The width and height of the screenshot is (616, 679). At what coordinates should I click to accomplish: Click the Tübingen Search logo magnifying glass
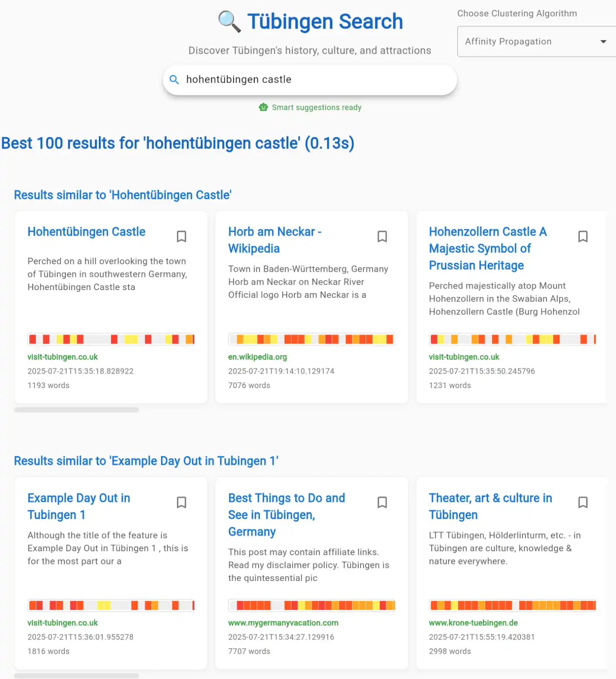(x=229, y=22)
